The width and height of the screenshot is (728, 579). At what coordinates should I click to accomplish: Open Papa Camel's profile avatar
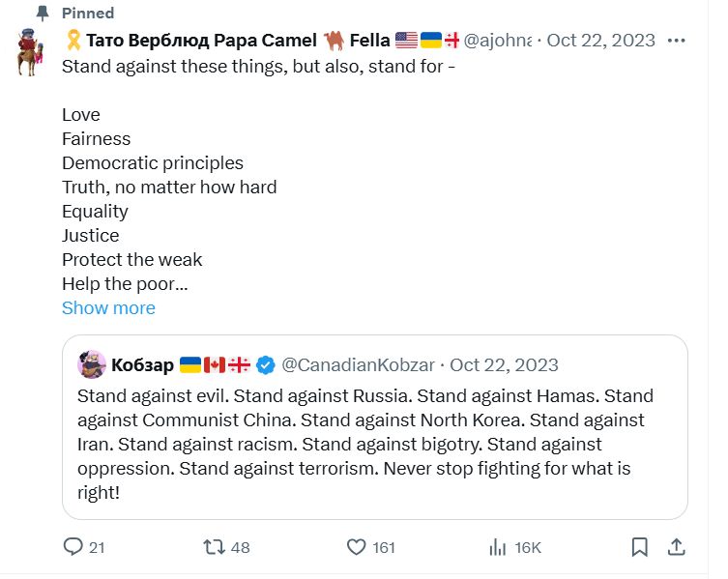[32, 53]
